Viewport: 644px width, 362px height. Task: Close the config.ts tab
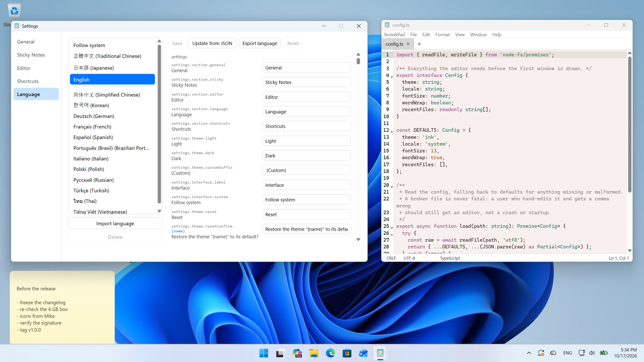pyautogui.click(x=408, y=44)
